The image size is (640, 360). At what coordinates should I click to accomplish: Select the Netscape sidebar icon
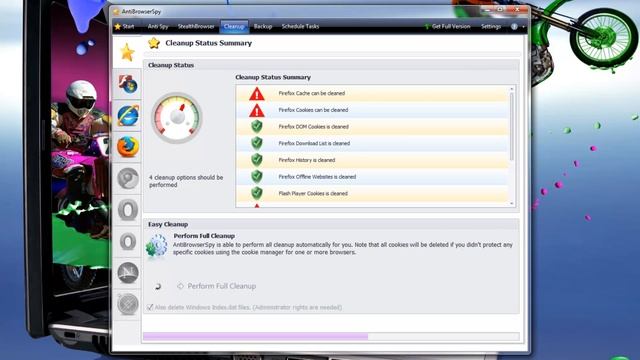tap(128, 273)
